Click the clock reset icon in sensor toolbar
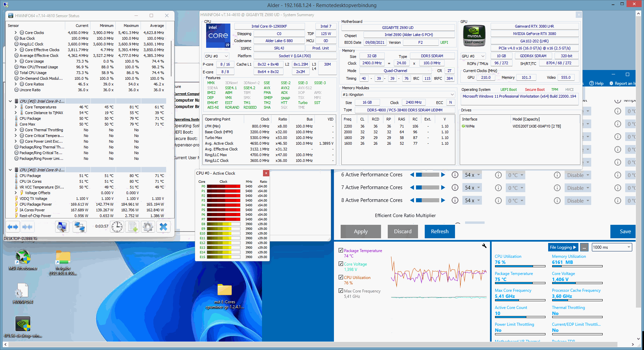644x350 pixels. pos(117,227)
